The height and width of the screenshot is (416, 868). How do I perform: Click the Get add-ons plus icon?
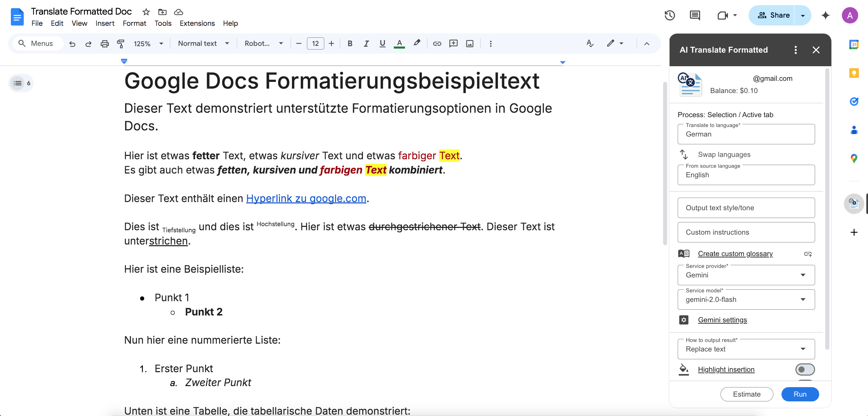tap(854, 232)
